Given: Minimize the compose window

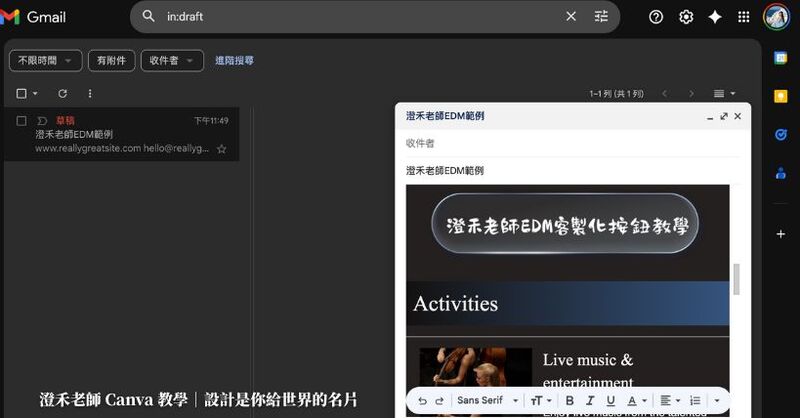Looking at the screenshot, I should [710, 116].
